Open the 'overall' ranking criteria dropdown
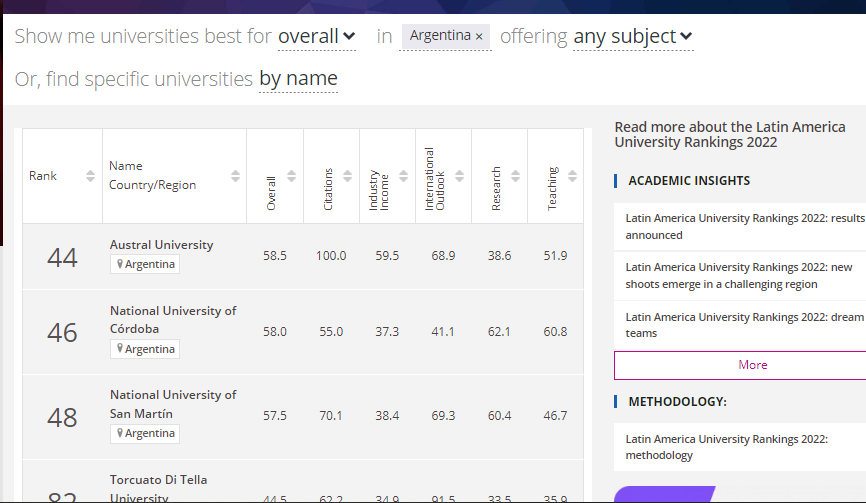 pos(316,36)
